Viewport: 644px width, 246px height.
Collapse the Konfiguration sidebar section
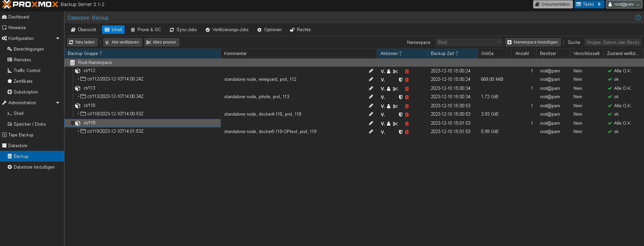(x=58, y=39)
